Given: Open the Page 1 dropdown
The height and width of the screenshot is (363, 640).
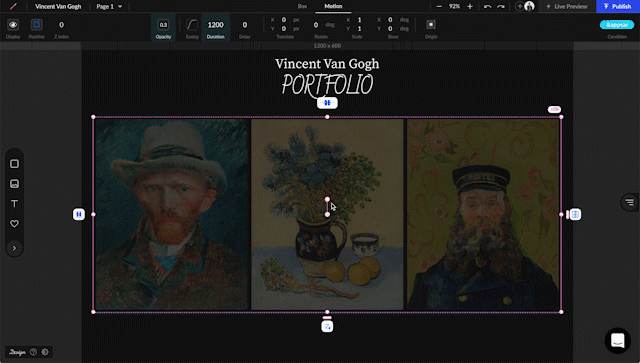Looking at the screenshot, I should click(109, 7).
